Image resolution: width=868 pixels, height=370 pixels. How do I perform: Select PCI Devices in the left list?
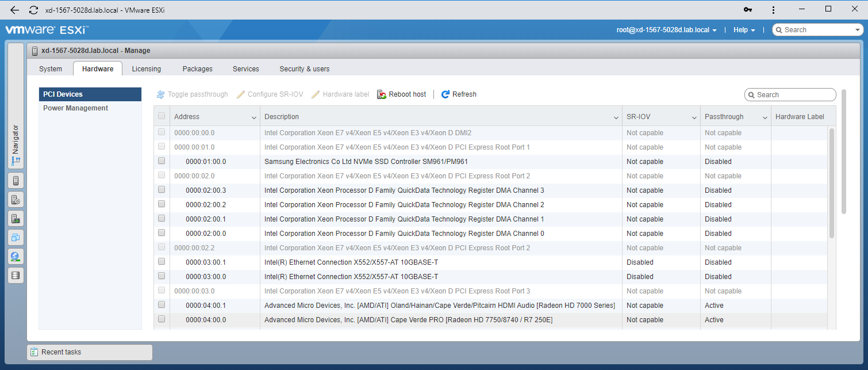tap(90, 94)
